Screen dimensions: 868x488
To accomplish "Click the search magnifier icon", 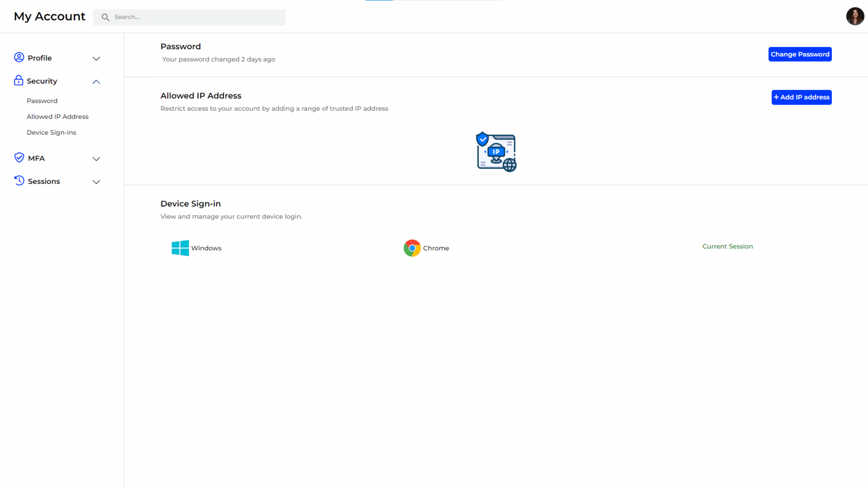I will (105, 17).
